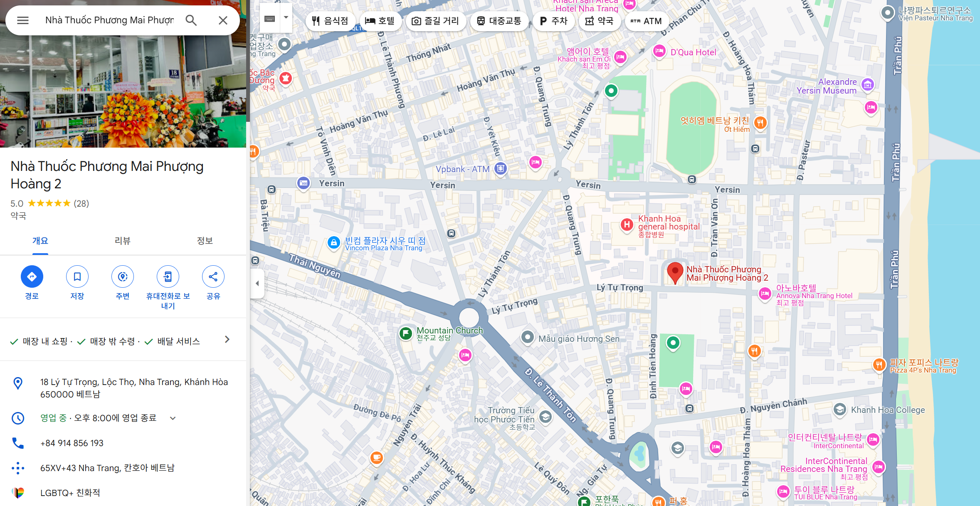The image size is (980, 506).
Task: Clear search with the X icon
Action: pos(223,20)
